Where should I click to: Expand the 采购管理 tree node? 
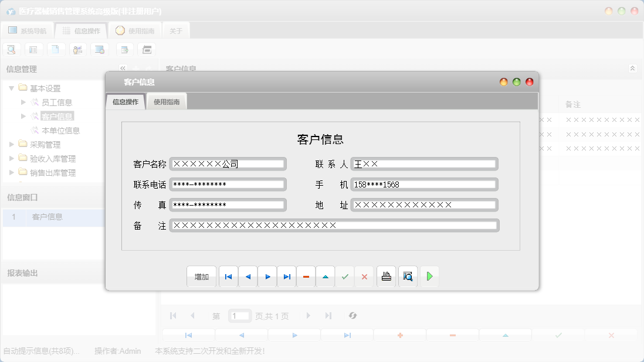pos(12,144)
